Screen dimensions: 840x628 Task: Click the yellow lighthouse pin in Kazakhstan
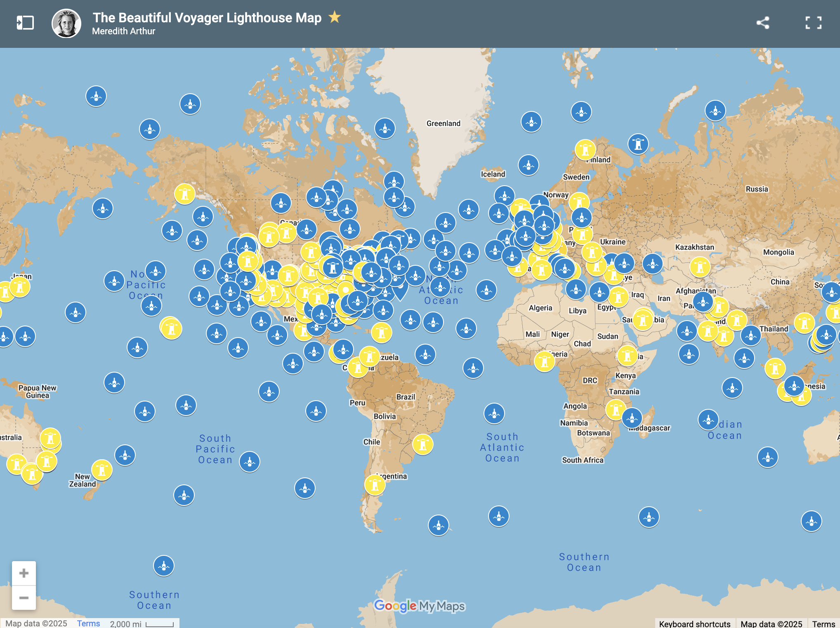tap(700, 267)
